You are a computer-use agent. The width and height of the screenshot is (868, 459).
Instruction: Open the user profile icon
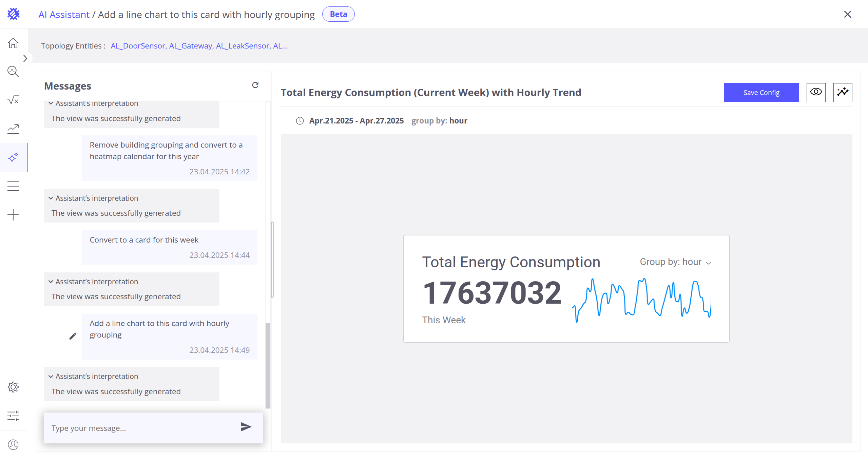coord(13,444)
